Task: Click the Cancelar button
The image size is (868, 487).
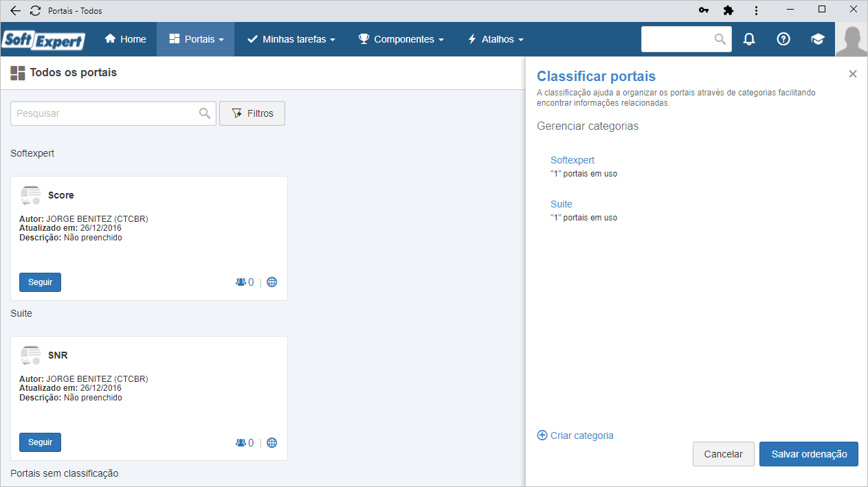Action: pos(724,454)
